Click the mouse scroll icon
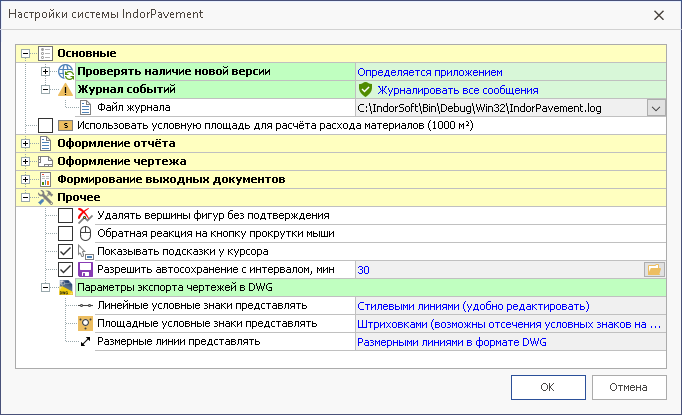 (x=85, y=234)
